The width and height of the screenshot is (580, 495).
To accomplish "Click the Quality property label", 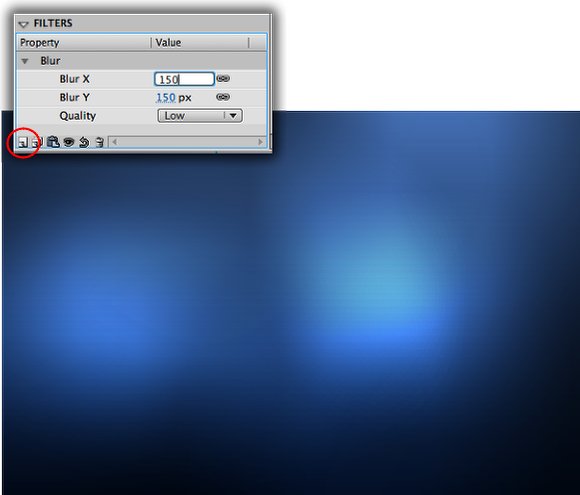I will (x=78, y=116).
